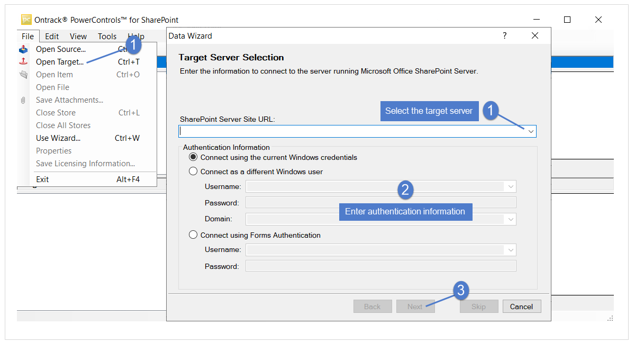Screen dimensions: 644x351
Task: Select Connect using Forms Authentication
Action: 193,235
